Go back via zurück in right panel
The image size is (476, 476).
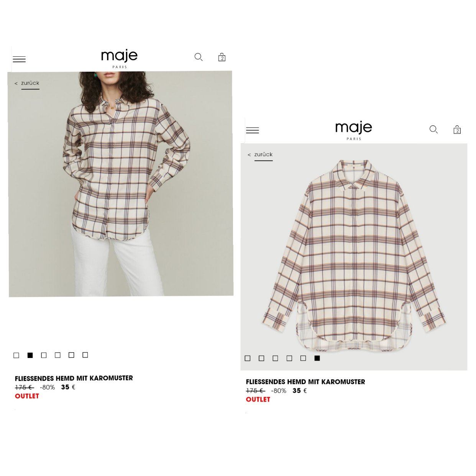pos(260,154)
